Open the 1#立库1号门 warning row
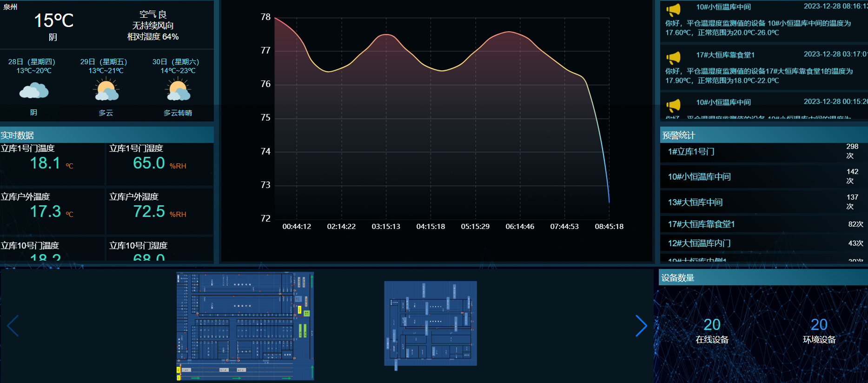Image resolution: width=868 pixels, height=383 pixels. (x=764, y=152)
